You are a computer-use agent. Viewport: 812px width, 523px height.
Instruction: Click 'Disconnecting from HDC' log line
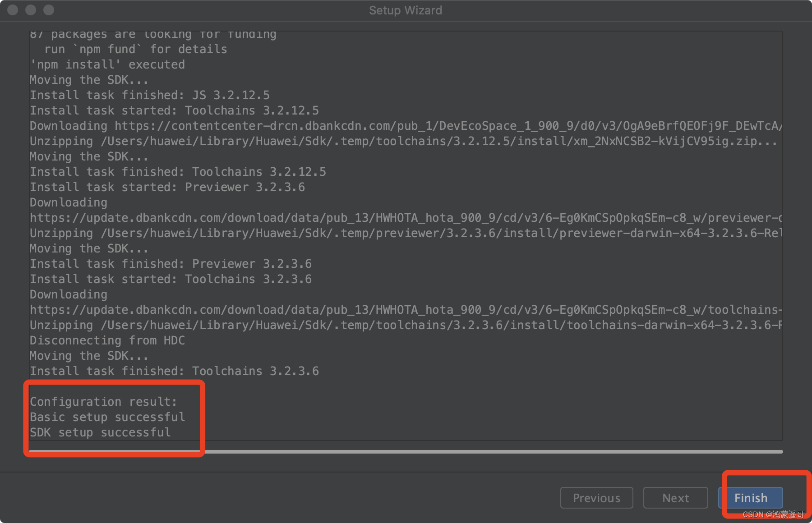[x=107, y=340]
